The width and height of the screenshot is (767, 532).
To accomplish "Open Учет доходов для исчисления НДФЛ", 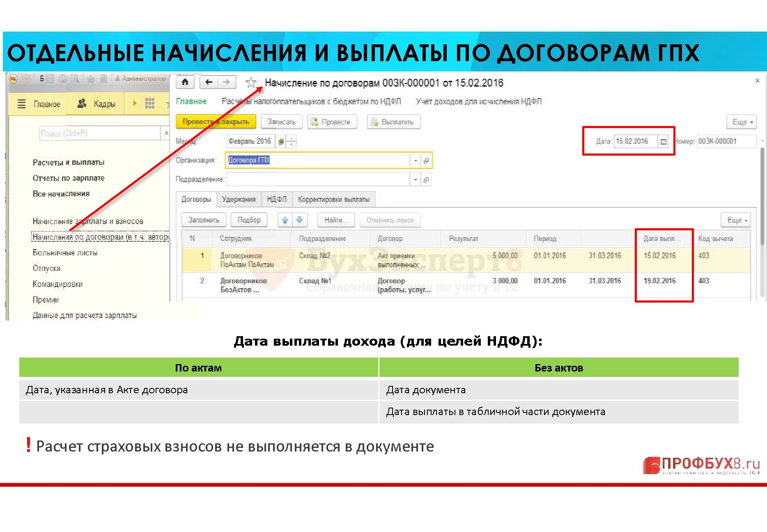I will tap(479, 101).
